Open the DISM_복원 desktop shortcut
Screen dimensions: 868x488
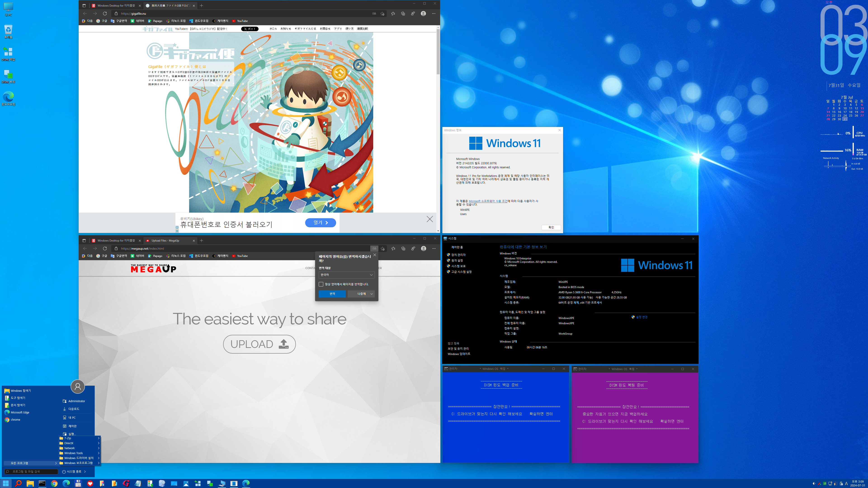coord(8,76)
